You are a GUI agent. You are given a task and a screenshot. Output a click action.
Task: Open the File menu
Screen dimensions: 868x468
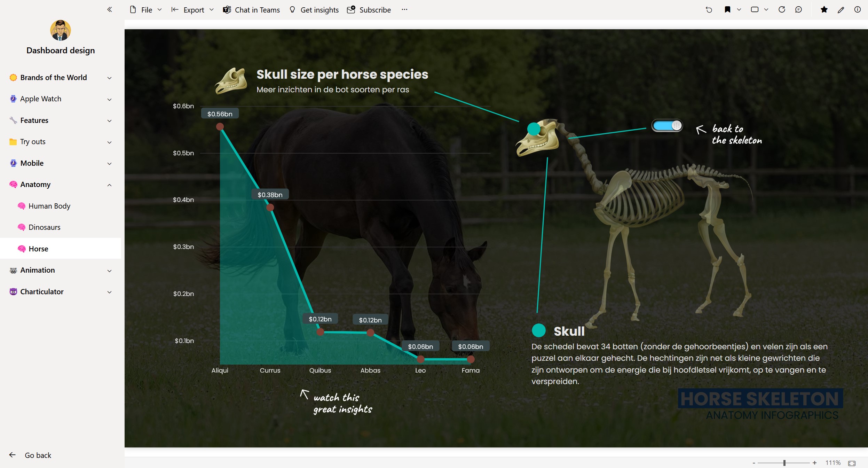[145, 10]
